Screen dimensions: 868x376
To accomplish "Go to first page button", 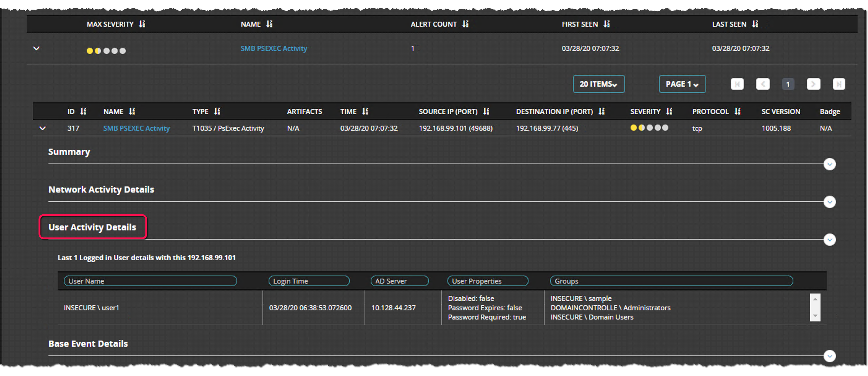I will [737, 84].
